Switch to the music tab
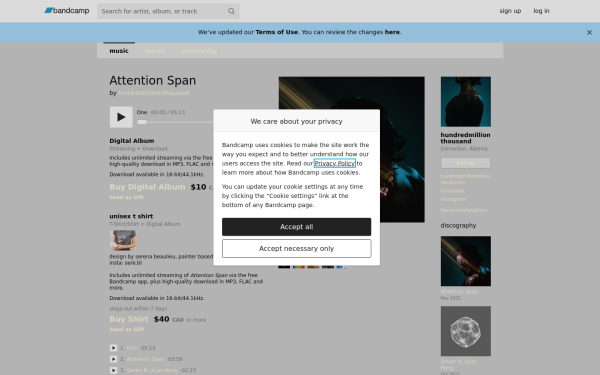This screenshot has height=375, width=600. [x=119, y=51]
